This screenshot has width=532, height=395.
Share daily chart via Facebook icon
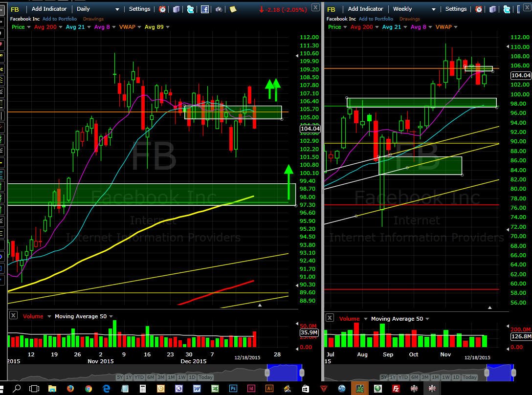(205, 9)
